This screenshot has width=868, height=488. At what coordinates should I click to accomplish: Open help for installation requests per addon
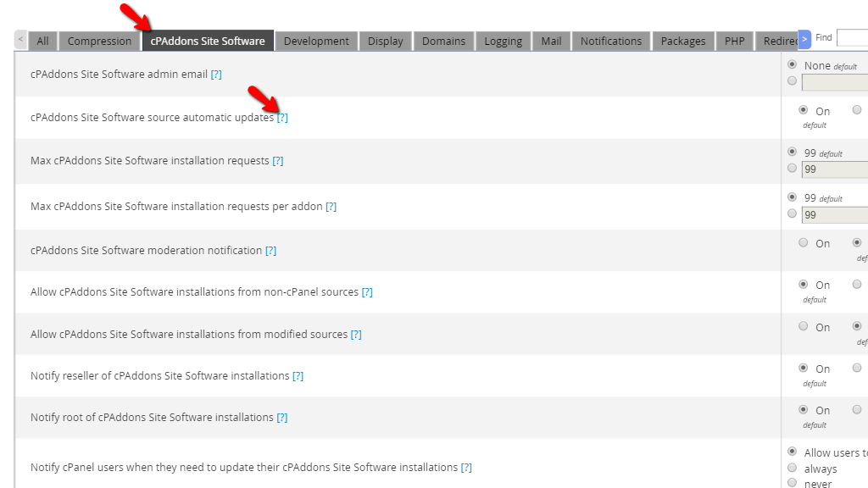pyautogui.click(x=331, y=207)
